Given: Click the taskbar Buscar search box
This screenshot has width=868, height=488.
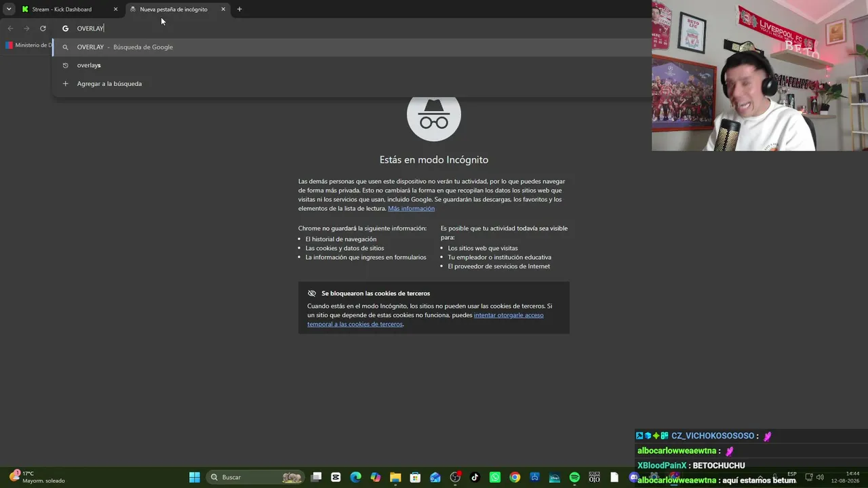Looking at the screenshot, I should [256, 477].
